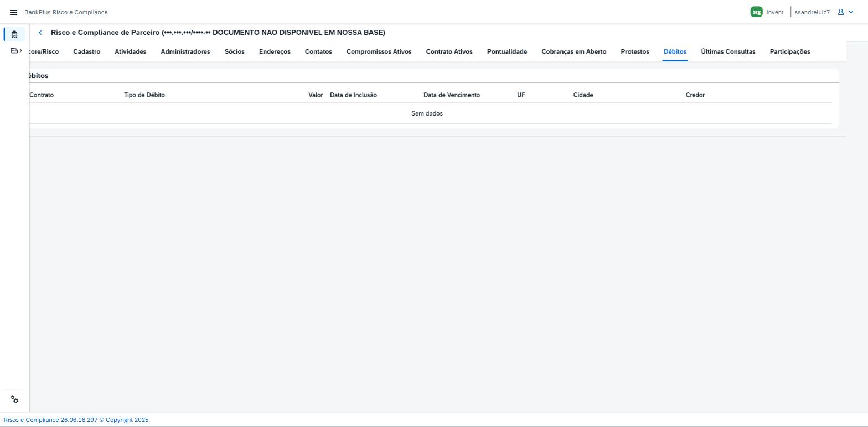Click the Contrato column header

pos(42,95)
